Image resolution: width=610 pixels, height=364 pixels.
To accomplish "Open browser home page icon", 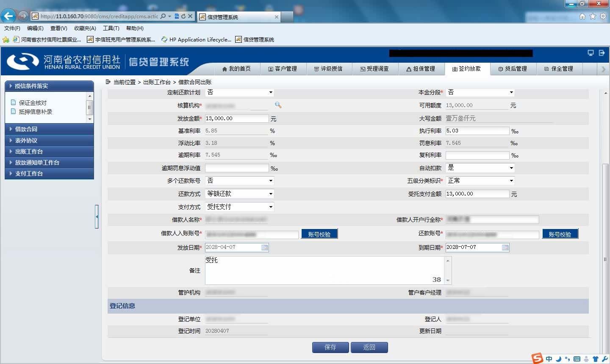I will (582, 16).
